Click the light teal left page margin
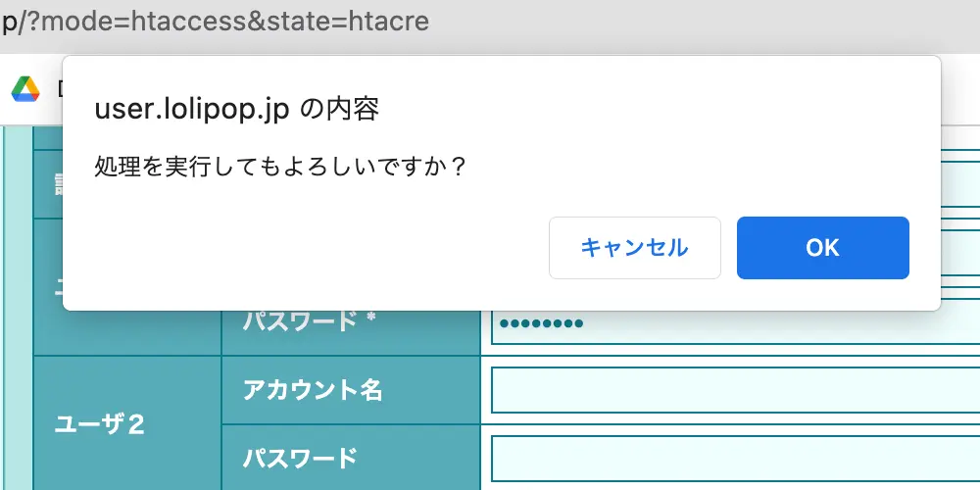 [x=18, y=392]
